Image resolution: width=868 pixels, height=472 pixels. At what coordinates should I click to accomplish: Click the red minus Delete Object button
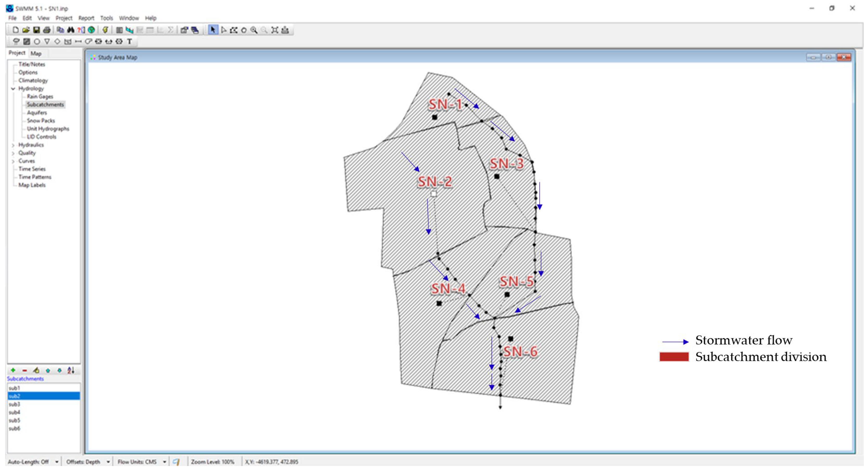click(x=24, y=370)
